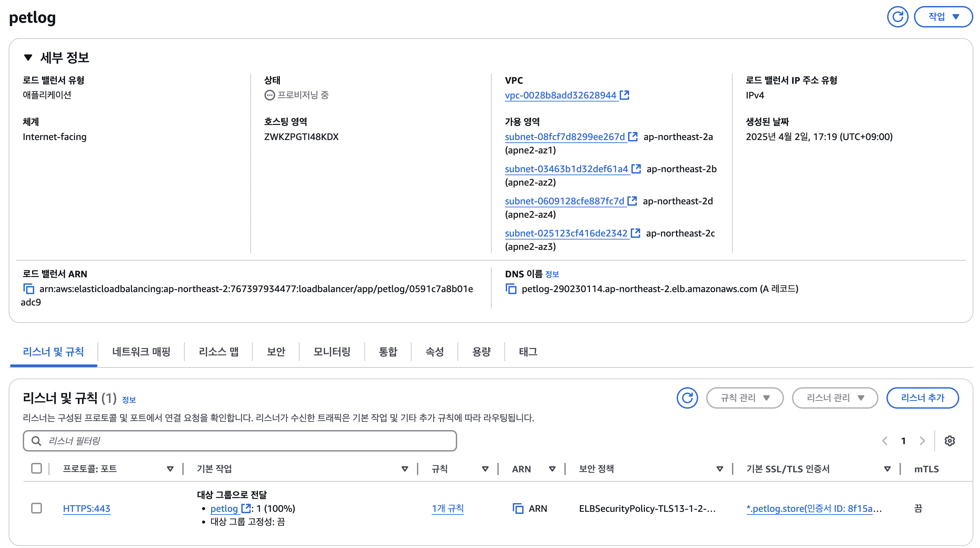Open external link icon next to VPC ID
This screenshot has height=548, width=980.
coord(624,95)
